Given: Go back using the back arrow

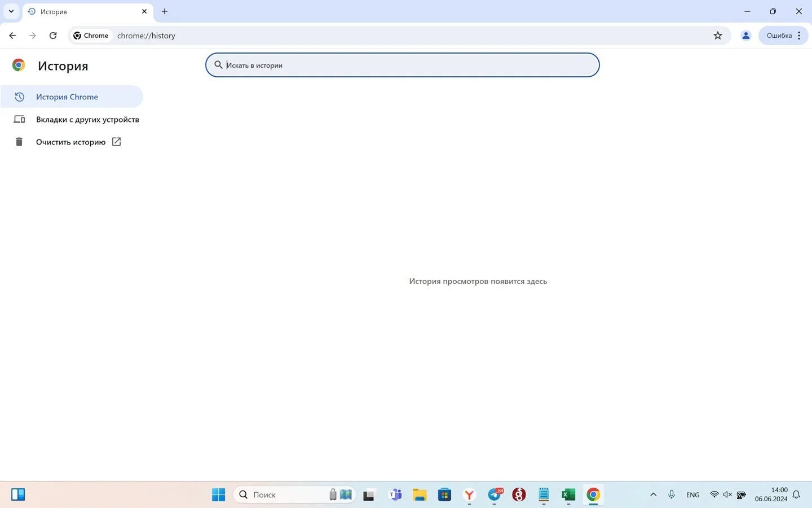Looking at the screenshot, I should 12,36.
